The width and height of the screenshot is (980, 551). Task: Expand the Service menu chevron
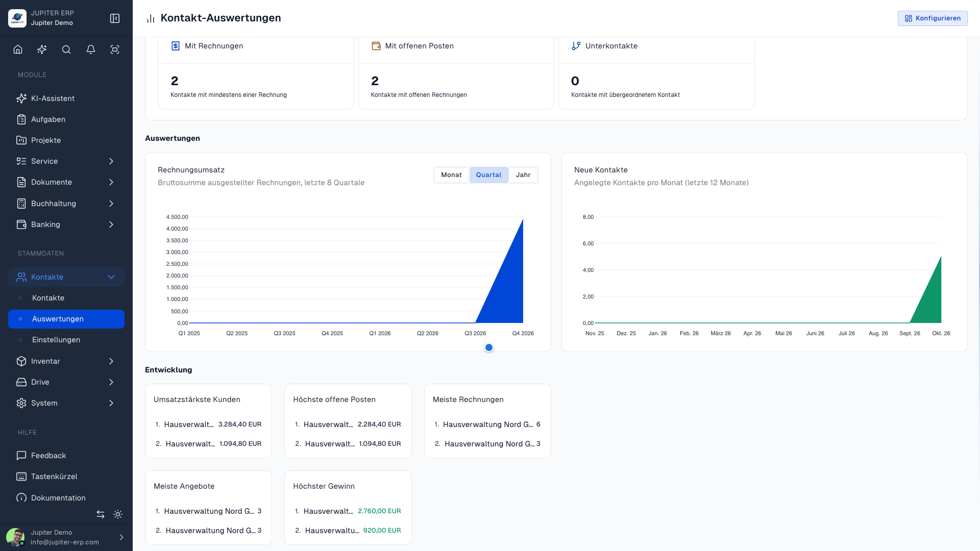[111, 161]
